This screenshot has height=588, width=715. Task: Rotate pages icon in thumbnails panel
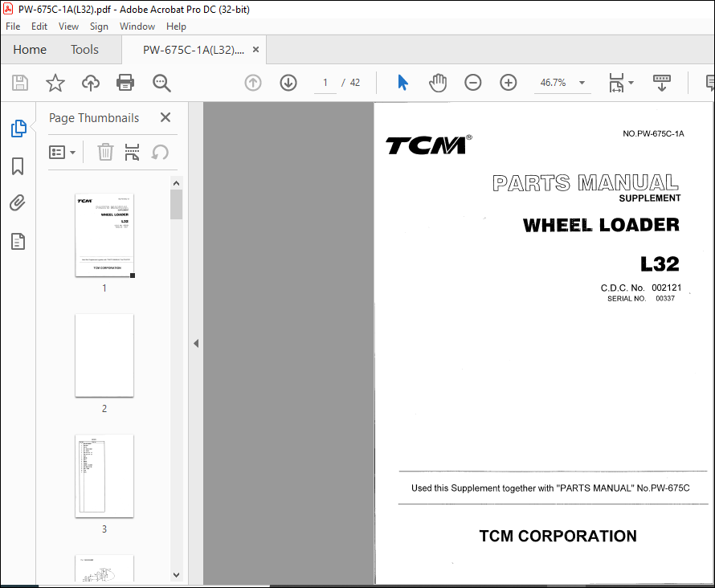point(160,153)
